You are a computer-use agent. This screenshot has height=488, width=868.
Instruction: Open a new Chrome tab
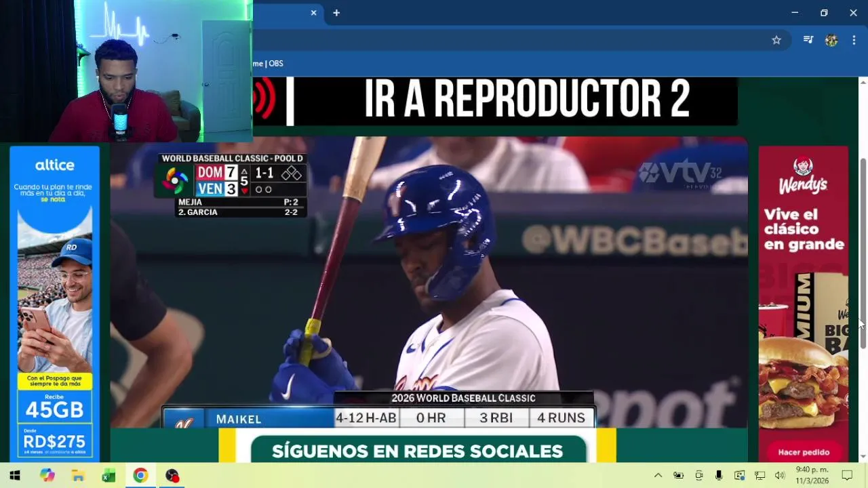[x=336, y=13]
